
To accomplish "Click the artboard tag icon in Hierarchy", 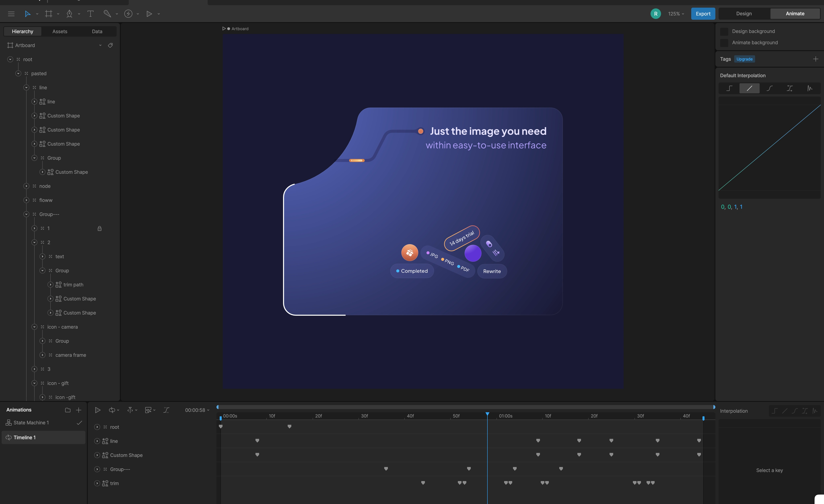I will [110, 45].
